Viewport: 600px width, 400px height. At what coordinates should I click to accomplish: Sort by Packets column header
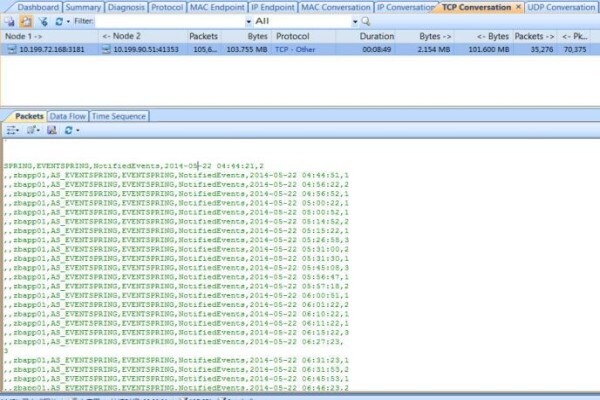(x=204, y=36)
